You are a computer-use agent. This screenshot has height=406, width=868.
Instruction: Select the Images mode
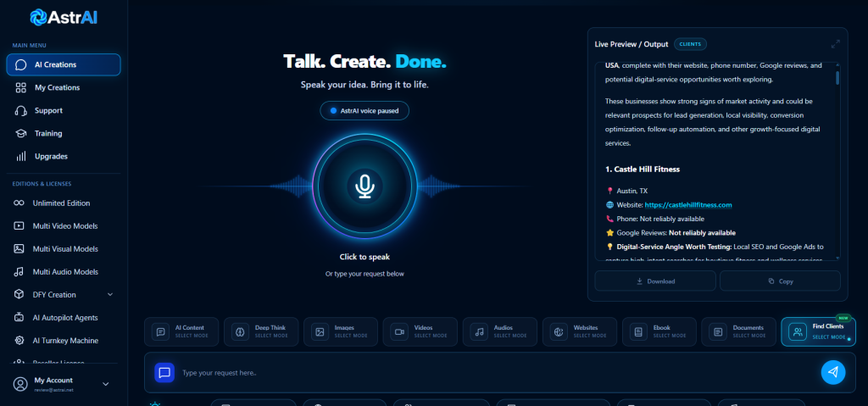click(x=341, y=331)
